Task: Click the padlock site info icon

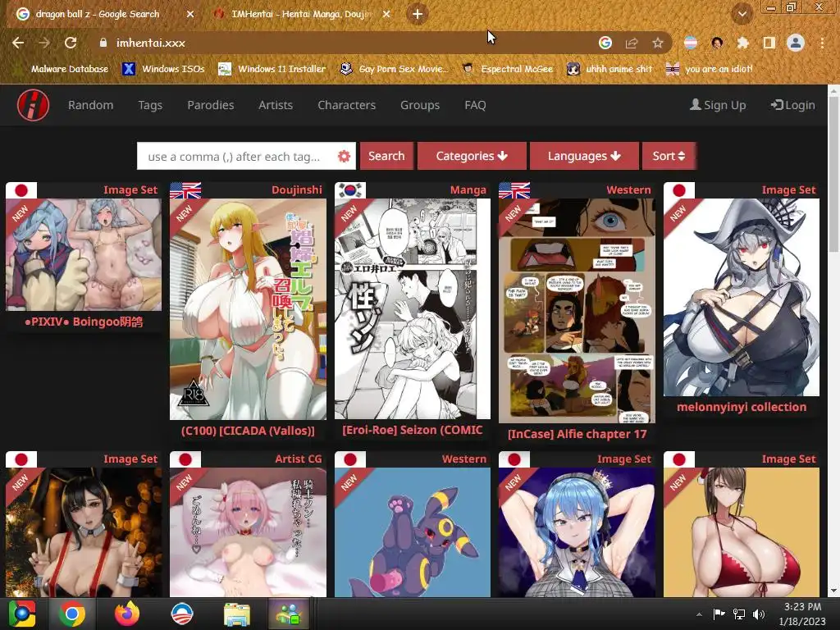Action: coord(103,43)
